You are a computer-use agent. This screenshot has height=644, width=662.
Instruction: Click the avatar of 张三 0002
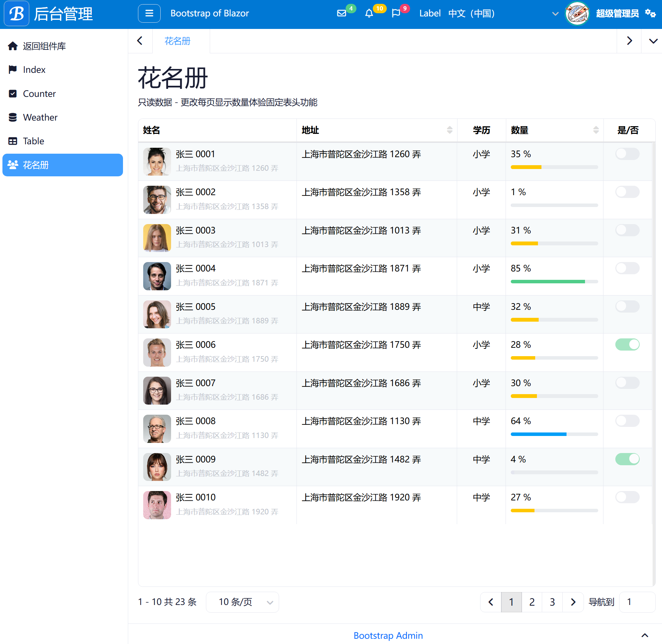(x=157, y=200)
